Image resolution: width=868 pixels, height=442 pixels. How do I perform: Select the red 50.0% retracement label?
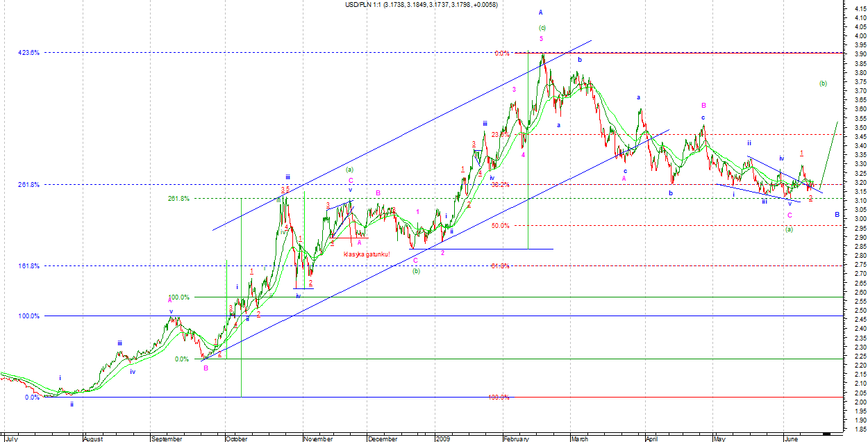pyautogui.click(x=500, y=226)
